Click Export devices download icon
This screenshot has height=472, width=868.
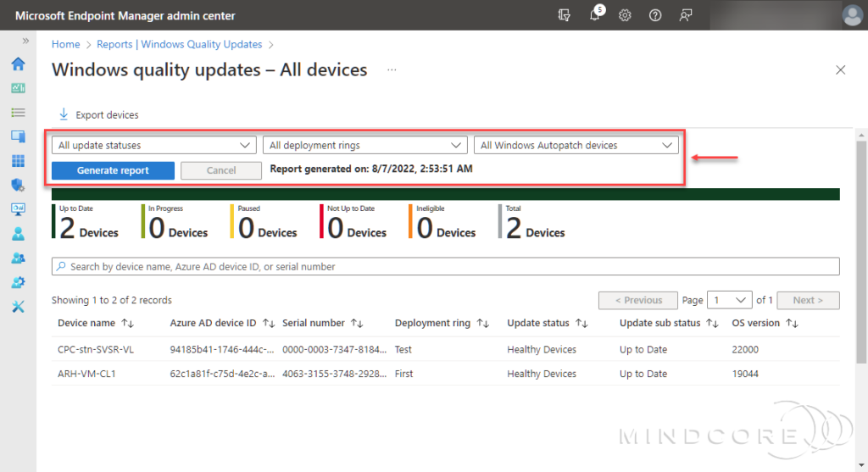click(x=64, y=114)
